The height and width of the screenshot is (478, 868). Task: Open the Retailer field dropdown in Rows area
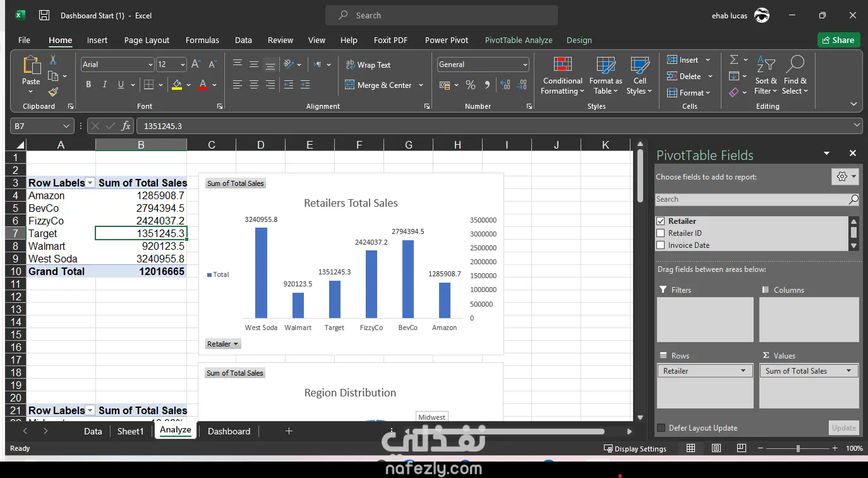coord(743,371)
